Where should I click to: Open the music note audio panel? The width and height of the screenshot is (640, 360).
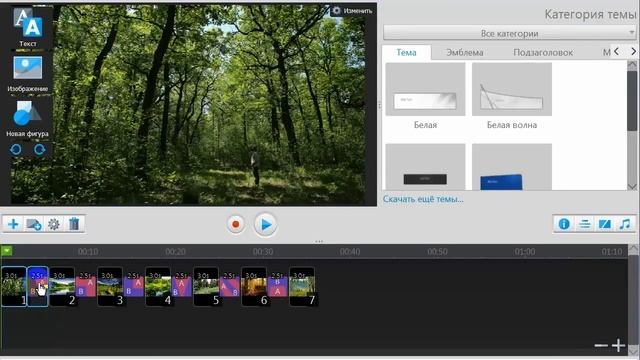click(625, 224)
